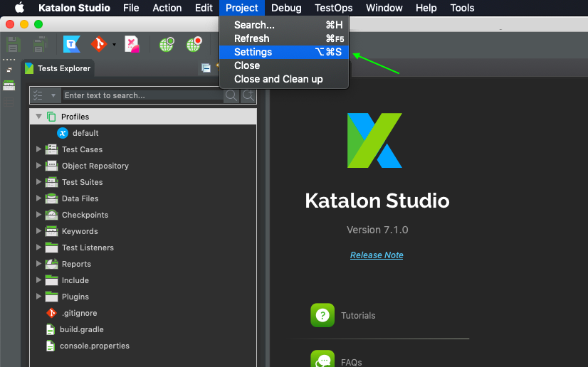Expand the Test Cases folder
Screen dimensions: 588x367
point(38,149)
